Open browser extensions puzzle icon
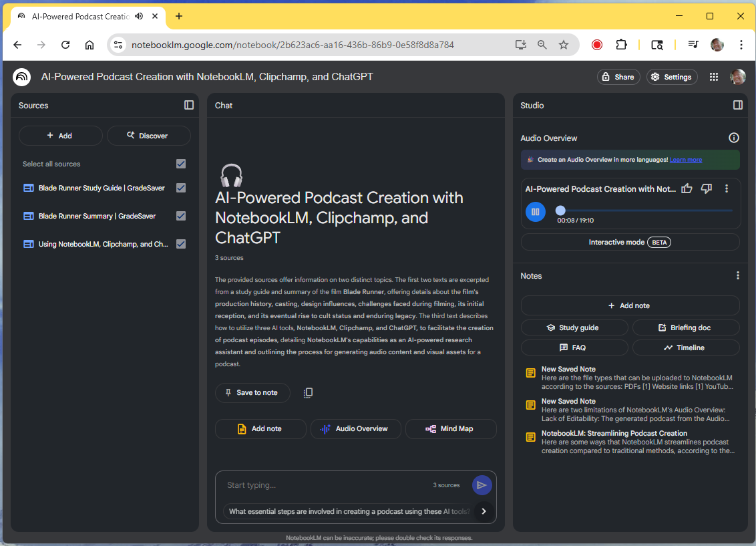This screenshot has width=756, height=546. 621,45
